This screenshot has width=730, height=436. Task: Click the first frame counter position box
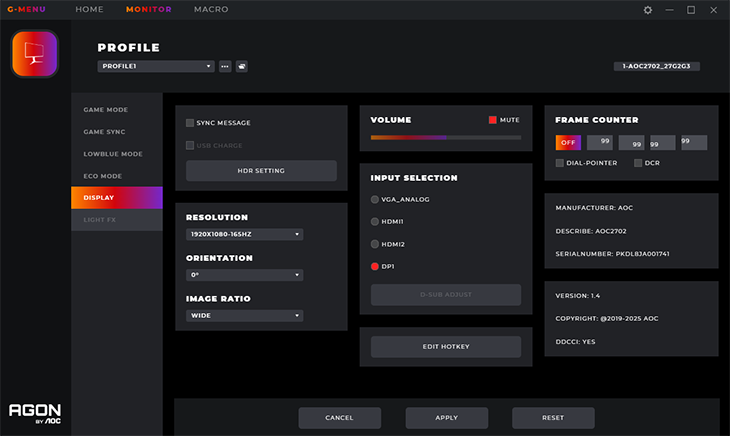pyautogui.click(x=600, y=142)
